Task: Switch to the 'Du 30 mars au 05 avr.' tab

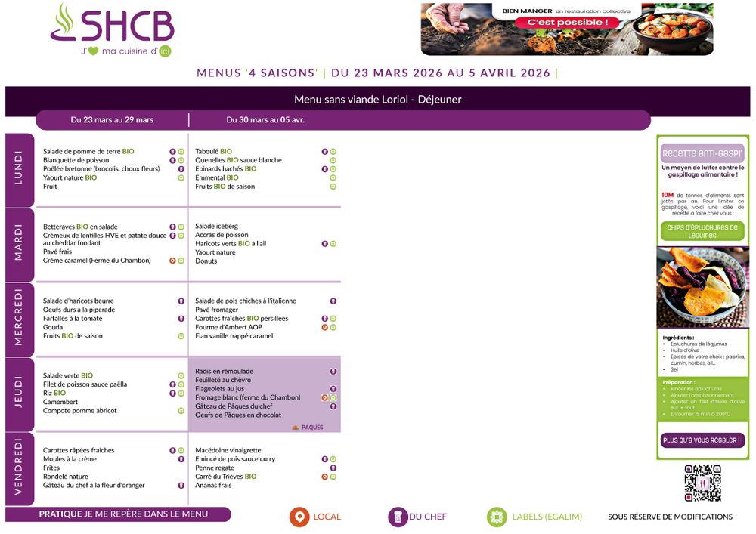Action: (x=265, y=120)
